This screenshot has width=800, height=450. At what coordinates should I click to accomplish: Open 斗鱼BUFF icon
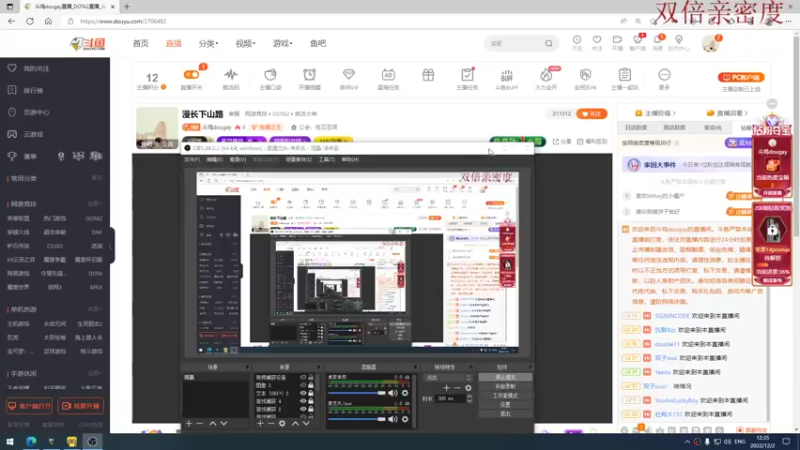coord(507,75)
